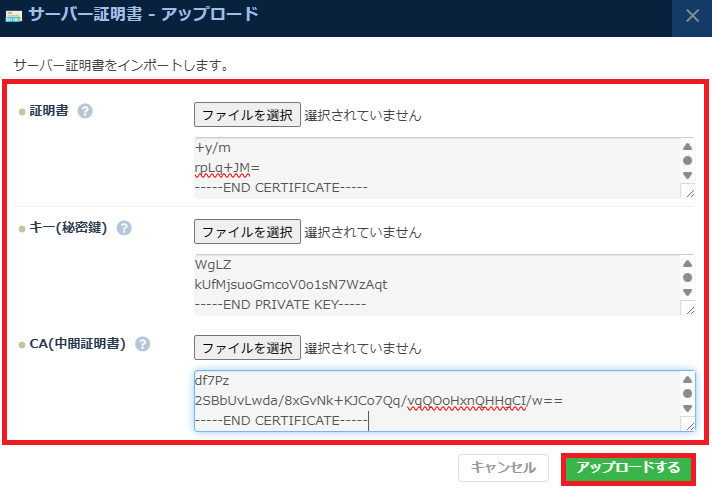Select a file for CA(中間証明書)

247,348
